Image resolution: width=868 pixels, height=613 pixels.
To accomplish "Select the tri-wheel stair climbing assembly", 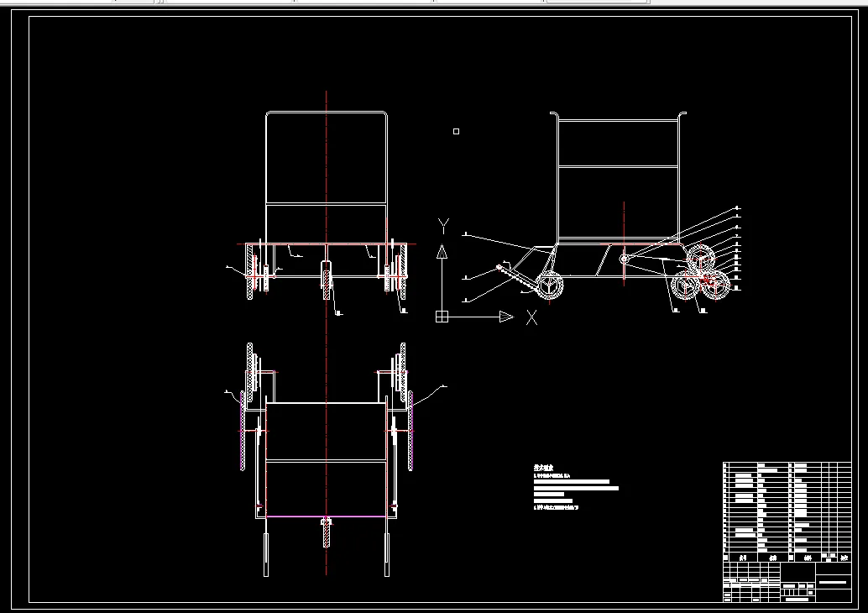I will pyautogui.click(x=700, y=274).
